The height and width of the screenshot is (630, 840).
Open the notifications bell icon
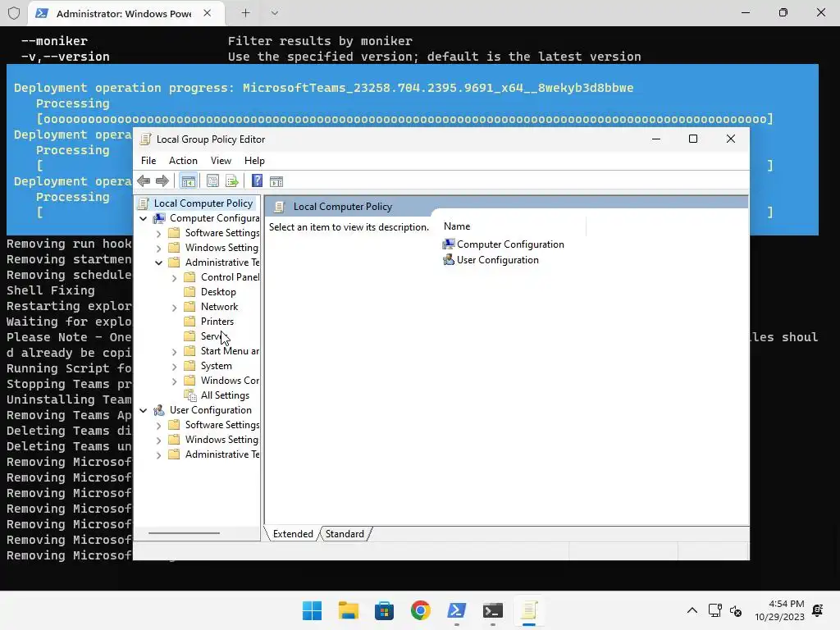(x=818, y=610)
